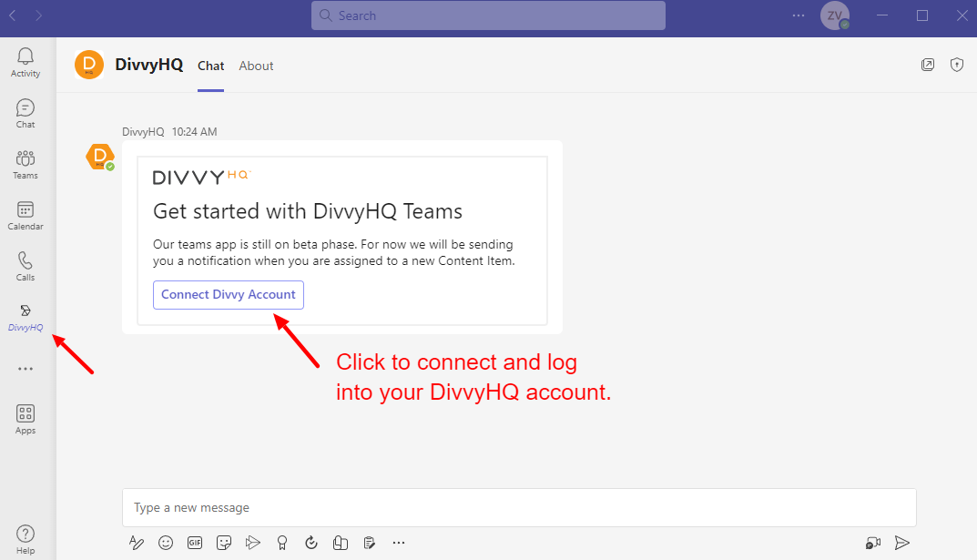Open the shield permissions icon
The image size is (977, 560).
(x=957, y=65)
